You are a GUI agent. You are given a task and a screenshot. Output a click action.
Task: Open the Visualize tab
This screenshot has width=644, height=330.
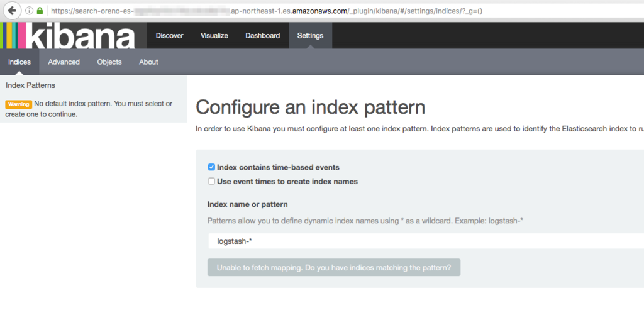pyautogui.click(x=214, y=36)
